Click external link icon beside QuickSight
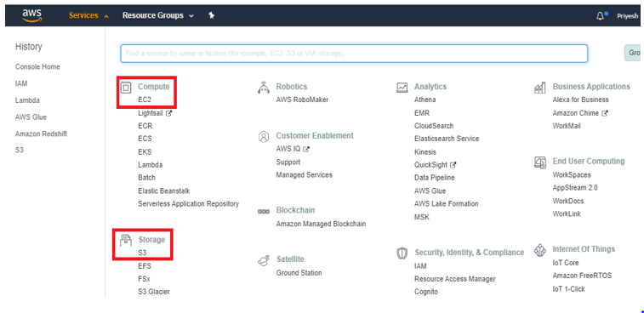Image resolution: width=644 pixels, height=313 pixels. pos(453,165)
